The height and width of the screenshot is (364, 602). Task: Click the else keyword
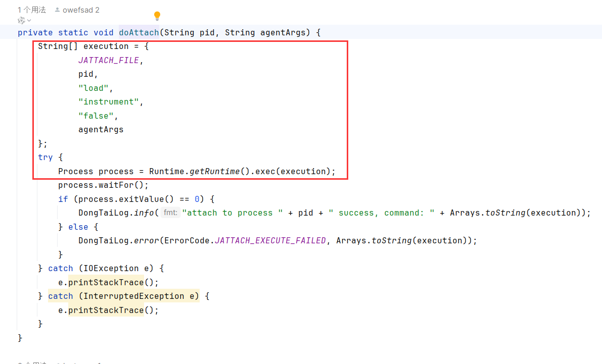[78, 227]
